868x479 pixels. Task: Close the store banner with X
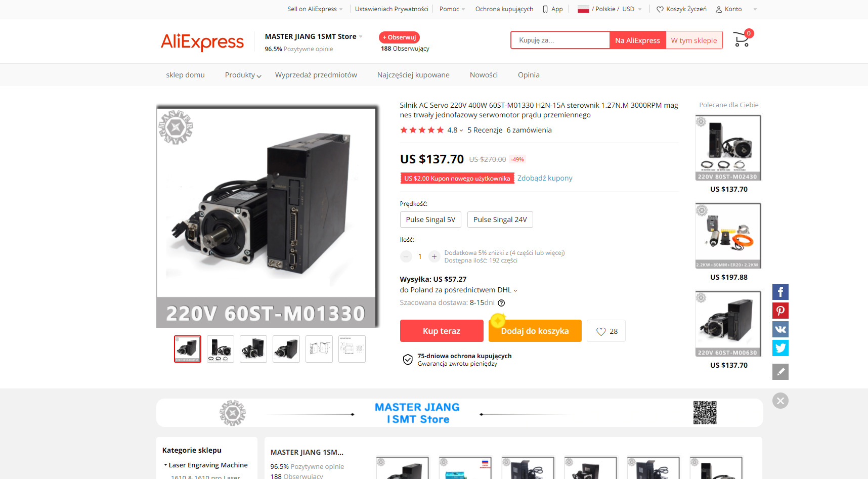click(780, 401)
